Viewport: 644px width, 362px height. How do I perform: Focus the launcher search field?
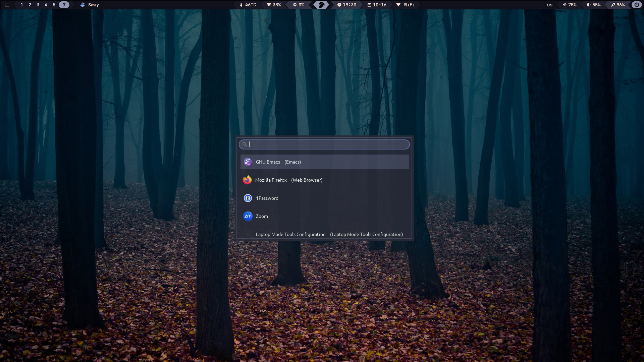click(324, 144)
